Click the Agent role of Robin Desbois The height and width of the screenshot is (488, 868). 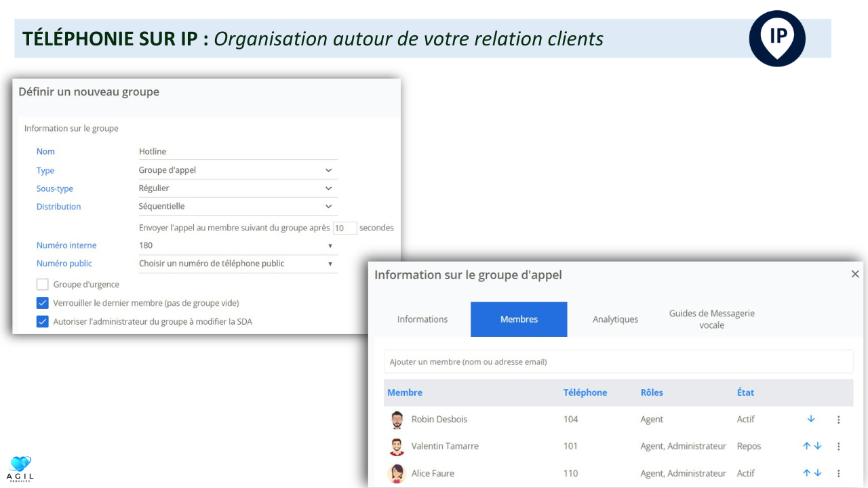click(x=652, y=420)
